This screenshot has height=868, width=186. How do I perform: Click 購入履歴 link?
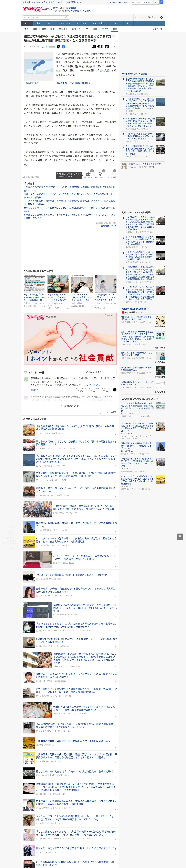click(152, 17)
